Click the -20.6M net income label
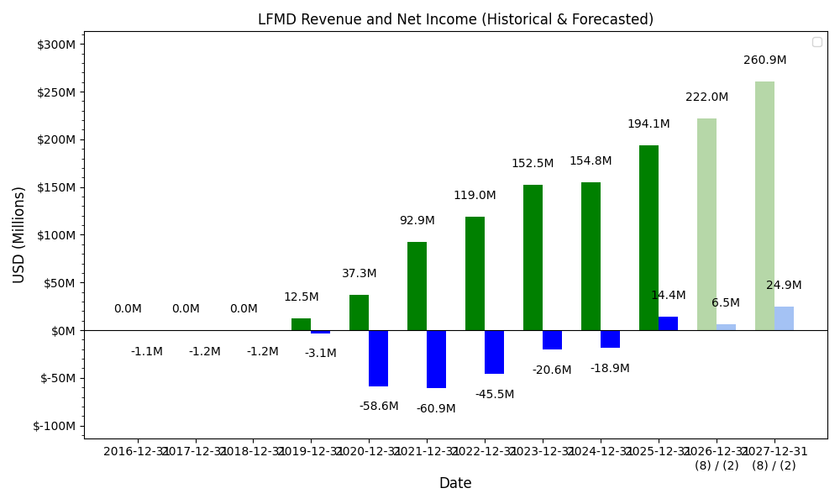This screenshot has width=840, height=504. [552, 370]
